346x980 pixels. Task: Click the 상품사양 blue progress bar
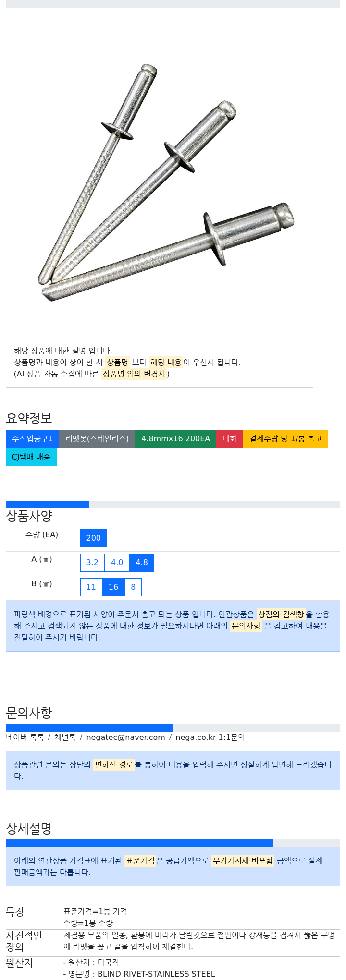click(x=48, y=505)
